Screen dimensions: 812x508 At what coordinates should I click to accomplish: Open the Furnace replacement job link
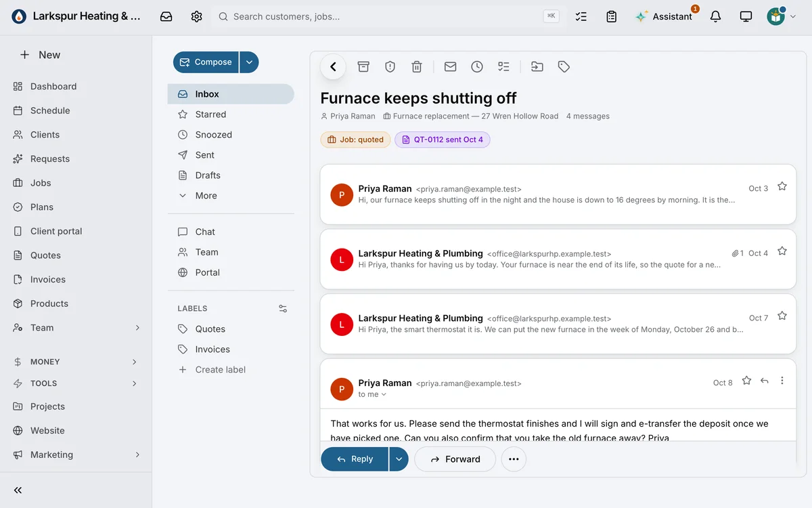tap(471, 117)
